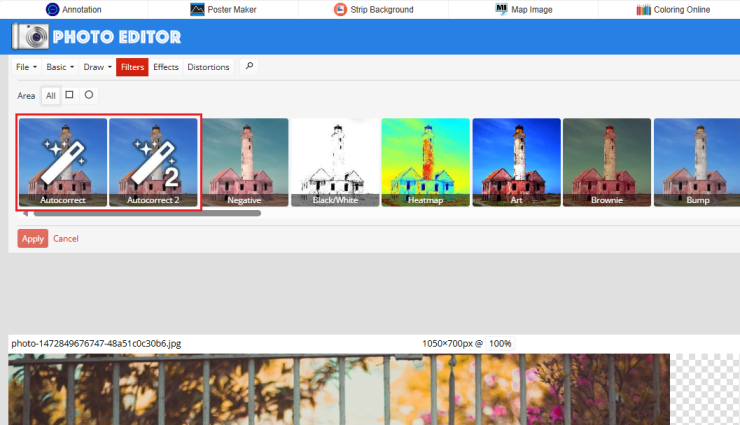Choose the rectangle area selection
Viewport: 740px width, 425px height.
click(70, 95)
